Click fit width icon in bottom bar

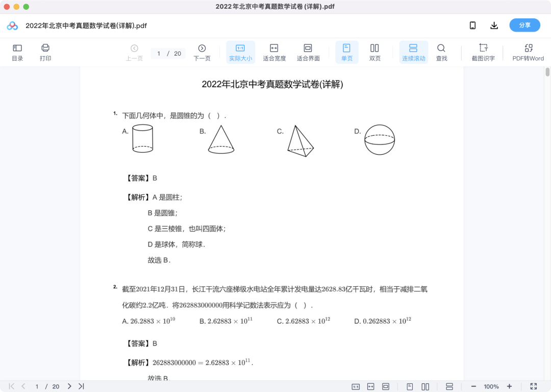click(371, 387)
